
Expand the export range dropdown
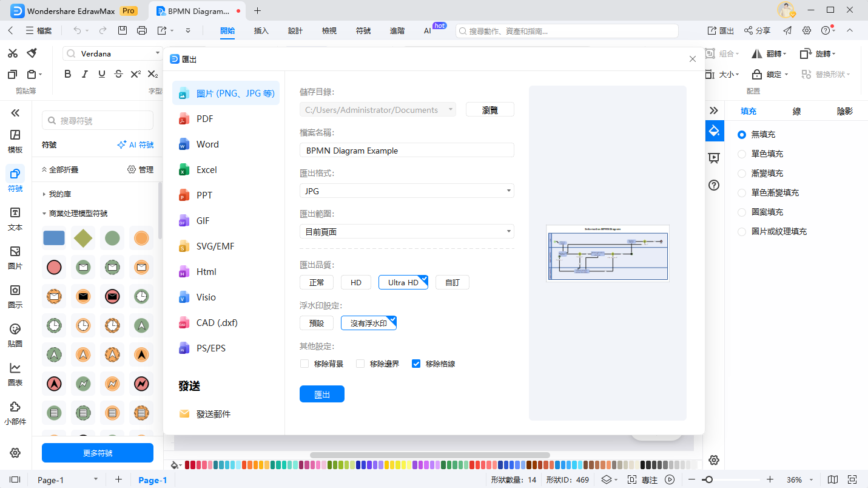tap(406, 232)
